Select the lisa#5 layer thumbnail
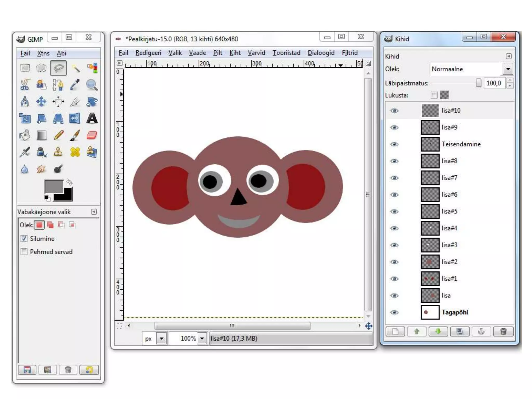Screen dimensions: 532x399 (x=430, y=211)
